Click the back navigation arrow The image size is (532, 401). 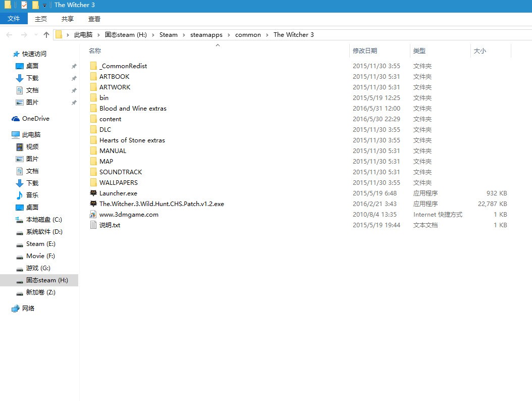[x=10, y=35]
